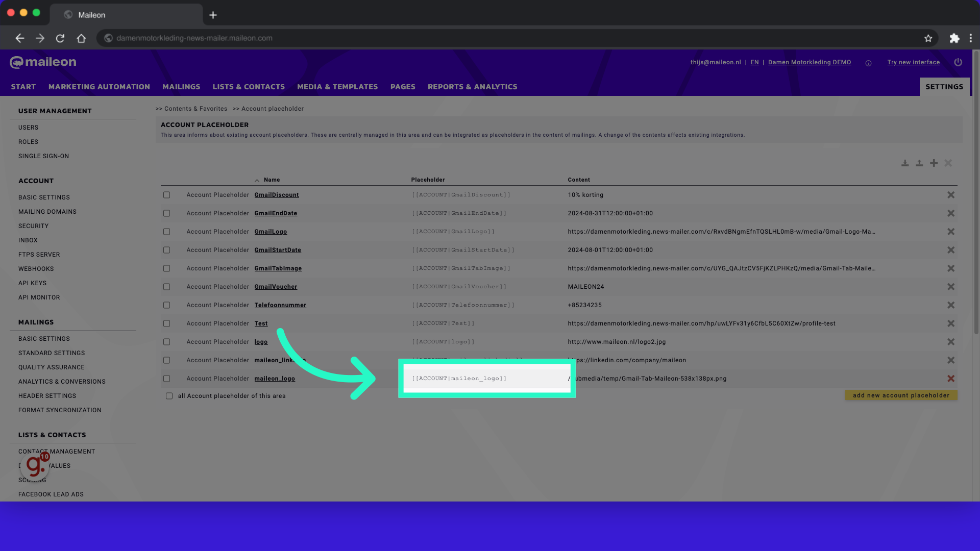
Task: Open a new browser tab
Action: click(213, 15)
